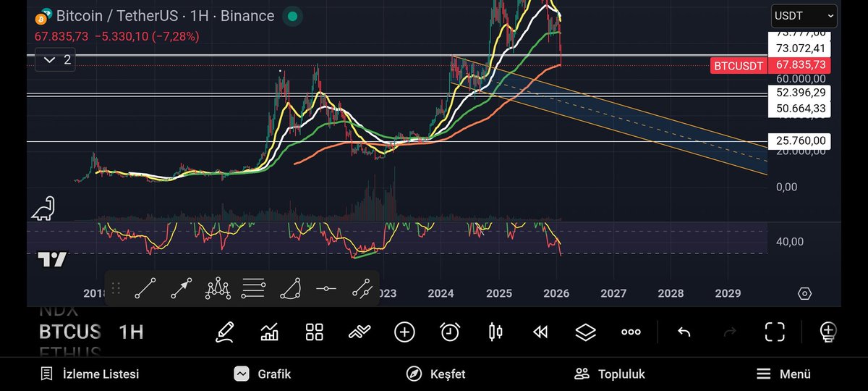Create an alert with the alarm clock icon
The height and width of the screenshot is (391, 868).
(x=450, y=332)
